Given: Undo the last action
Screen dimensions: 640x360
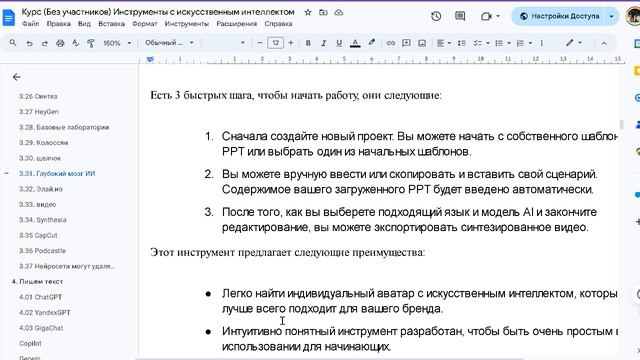Looking at the screenshot, I should click(x=29, y=43).
